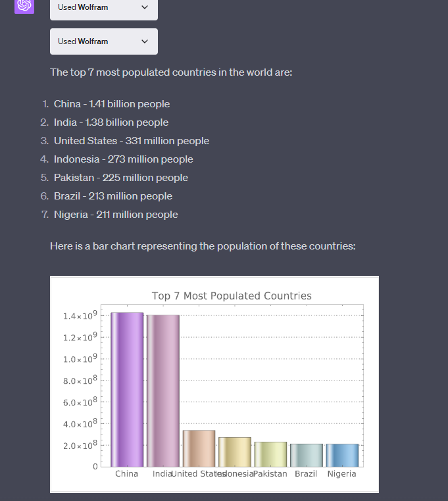Screen dimensions: 448x501
Task: Click the Brazil bar in the chart
Action: pyautogui.click(x=306, y=455)
